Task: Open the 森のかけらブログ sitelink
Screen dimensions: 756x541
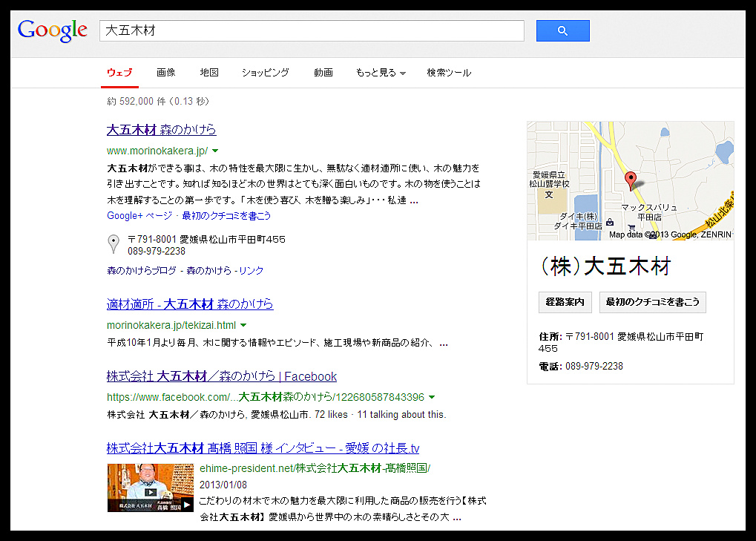Action: point(142,271)
